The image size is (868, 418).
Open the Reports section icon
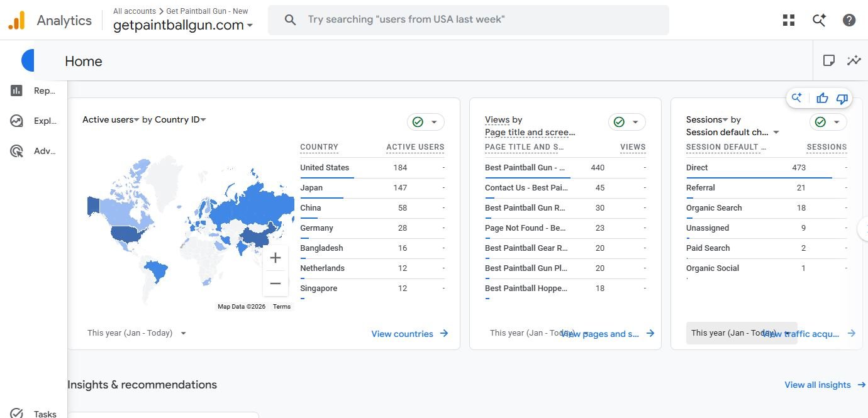click(x=17, y=91)
